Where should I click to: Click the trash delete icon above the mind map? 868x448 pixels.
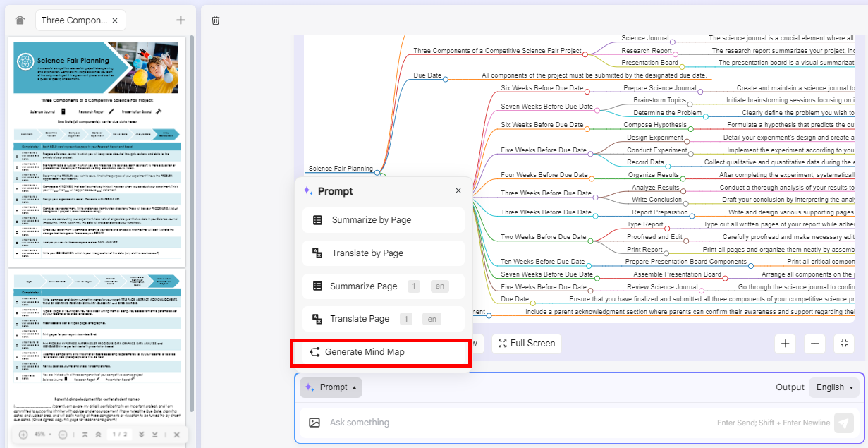click(215, 20)
